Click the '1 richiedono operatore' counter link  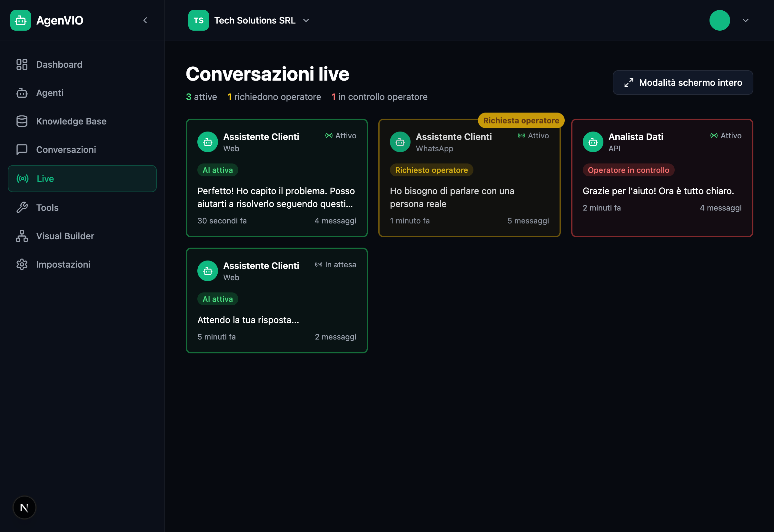[x=274, y=97]
